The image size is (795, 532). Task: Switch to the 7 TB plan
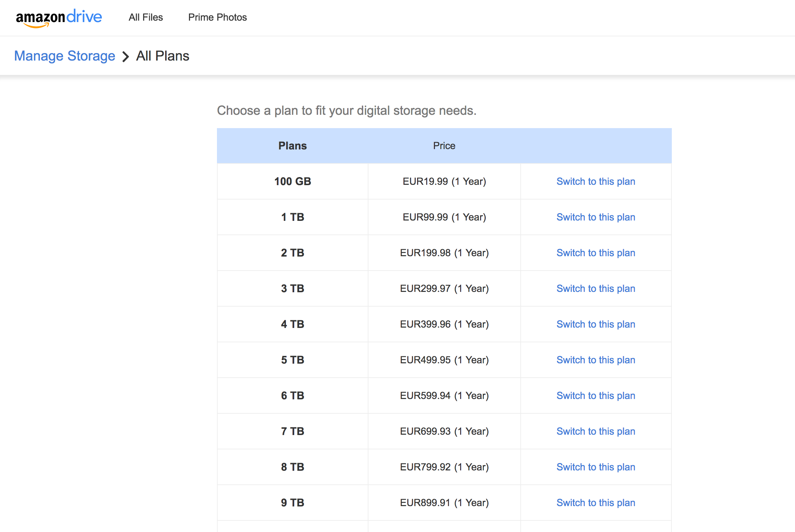click(x=596, y=431)
